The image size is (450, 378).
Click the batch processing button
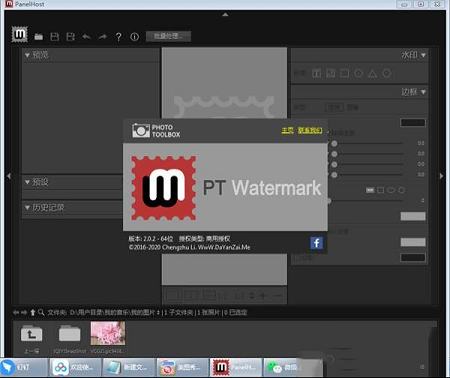pos(168,36)
